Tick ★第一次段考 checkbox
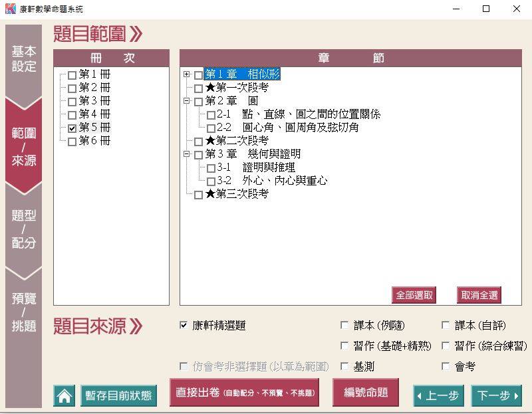Image resolution: width=532 pixels, height=414 pixels. point(198,88)
